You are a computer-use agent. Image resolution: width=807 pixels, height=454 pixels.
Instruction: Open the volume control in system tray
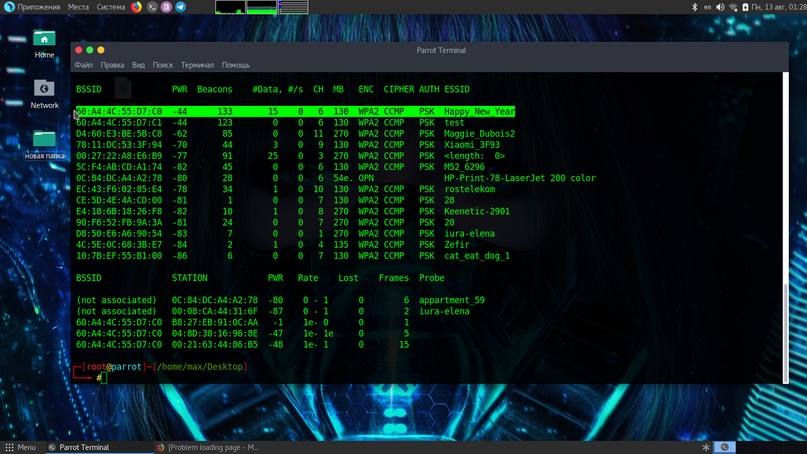tap(720, 7)
